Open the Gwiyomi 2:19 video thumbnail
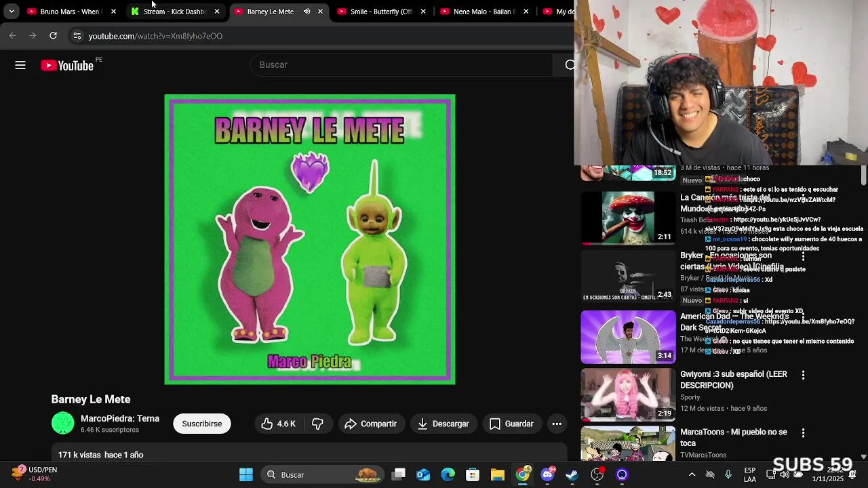 pyautogui.click(x=629, y=394)
